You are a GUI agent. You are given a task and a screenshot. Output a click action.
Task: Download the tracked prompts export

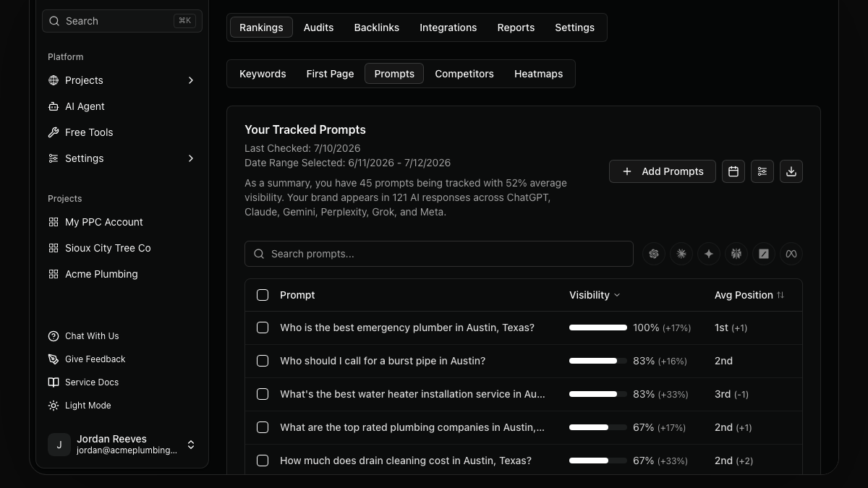pos(791,171)
